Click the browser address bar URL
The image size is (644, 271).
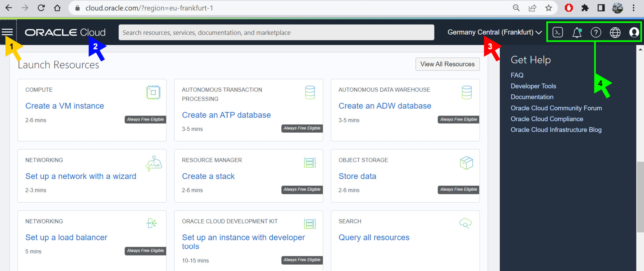tap(149, 8)
